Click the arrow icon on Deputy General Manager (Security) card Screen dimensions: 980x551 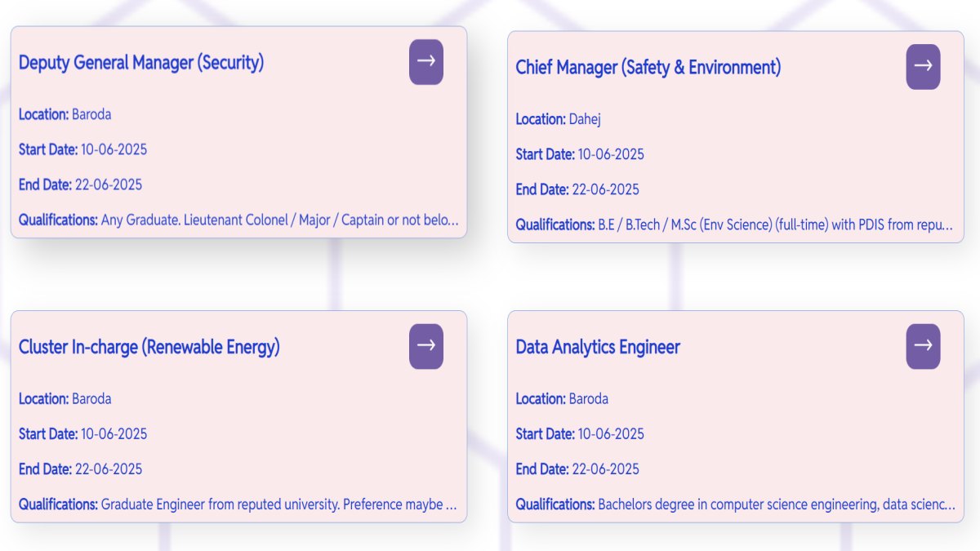[425, 61]
